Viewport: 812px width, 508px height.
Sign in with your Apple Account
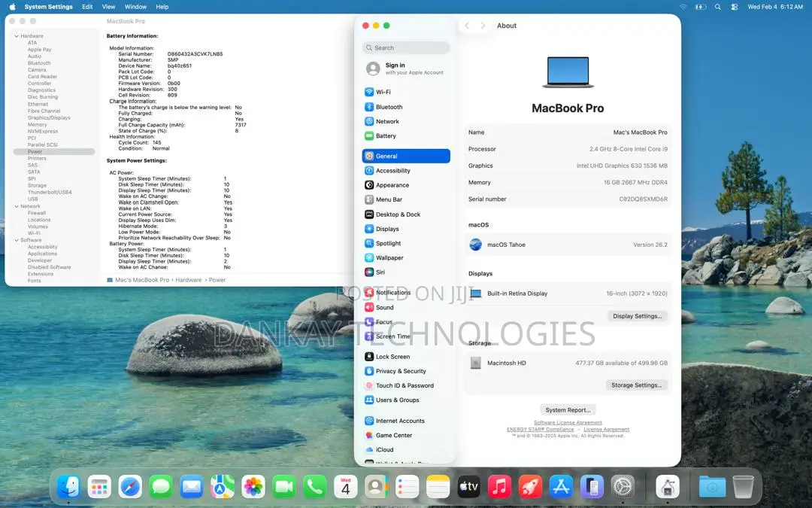(406, 68)
